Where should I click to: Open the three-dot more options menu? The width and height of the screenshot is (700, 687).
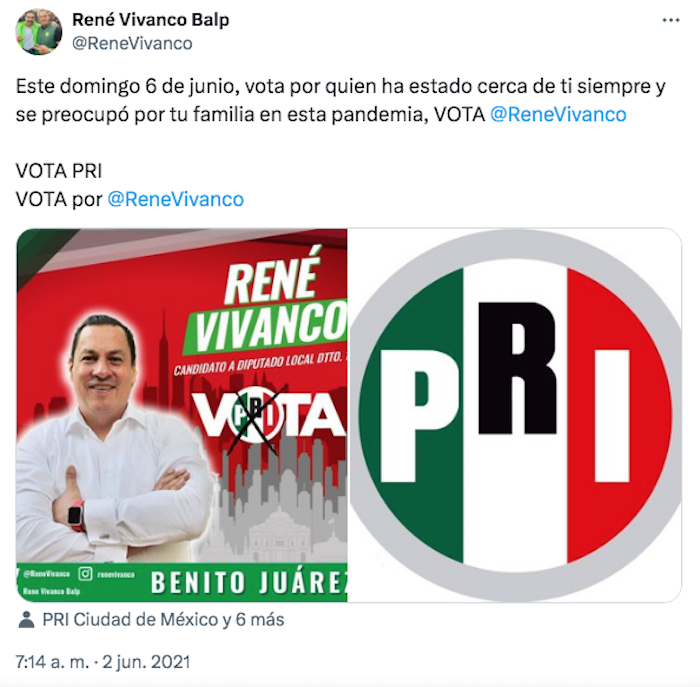click(x=670, y=21)
